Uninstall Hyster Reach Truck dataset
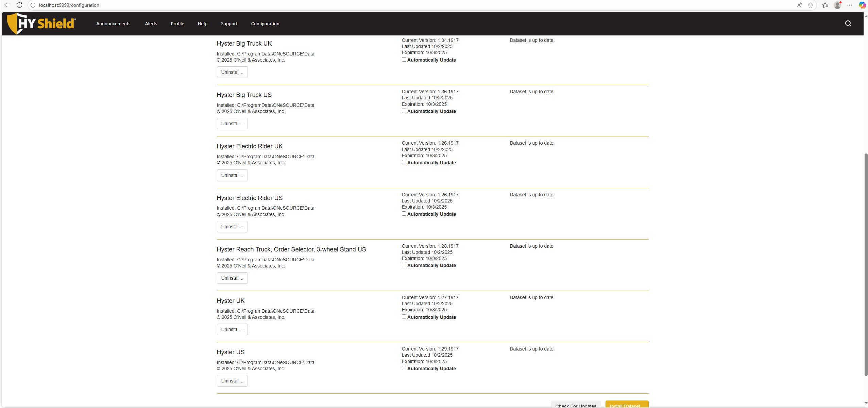This screenshot has height=408, width=868. 232,278
